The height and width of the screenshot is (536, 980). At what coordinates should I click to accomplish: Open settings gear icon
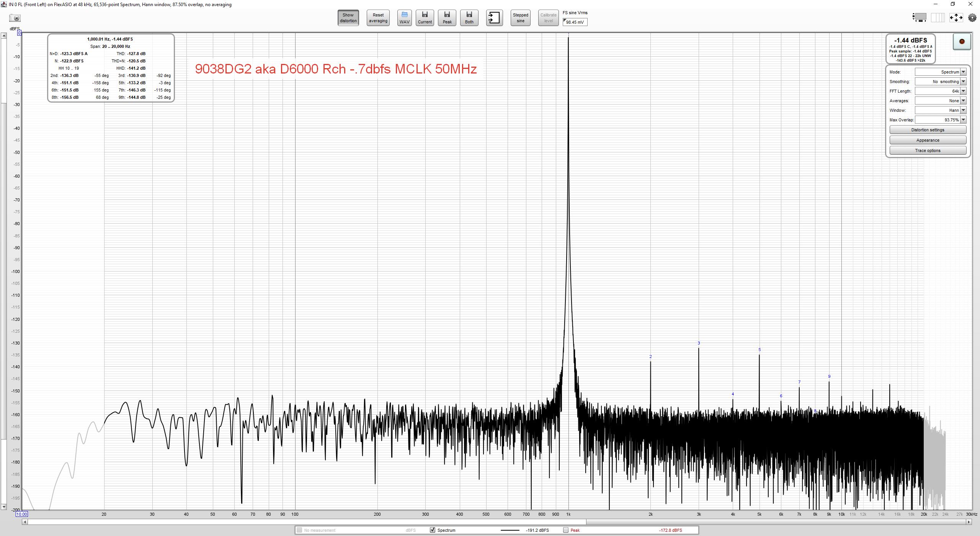972,18
